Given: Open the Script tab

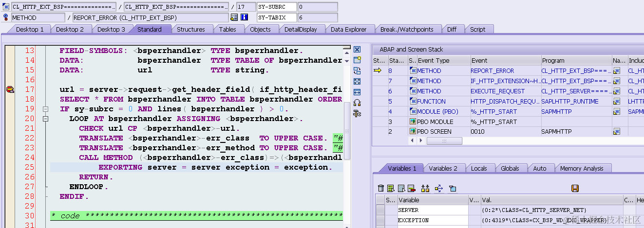Looking at the screenshot, I should tap(477, 29).
